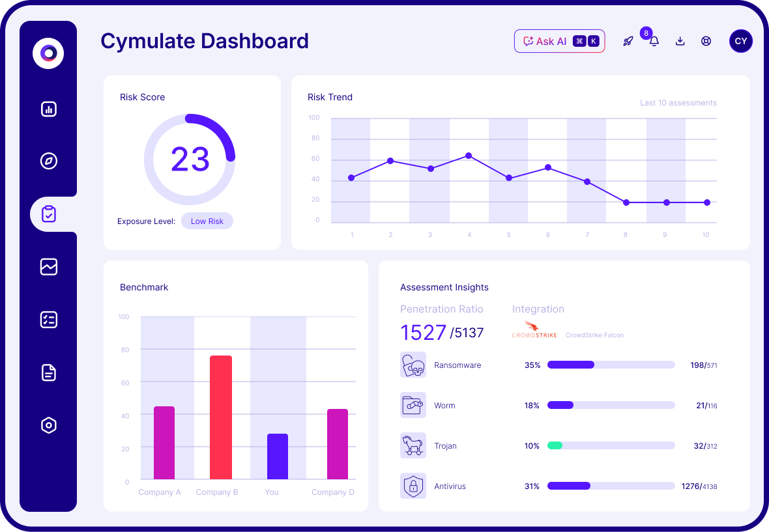
Task: Click the download icon in header
Action: (x=680, y=41)
